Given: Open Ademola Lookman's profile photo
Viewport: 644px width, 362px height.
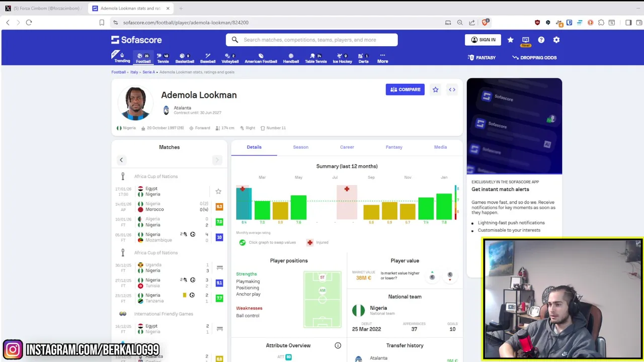Looking at the screenshot, I should click(135, 103).
